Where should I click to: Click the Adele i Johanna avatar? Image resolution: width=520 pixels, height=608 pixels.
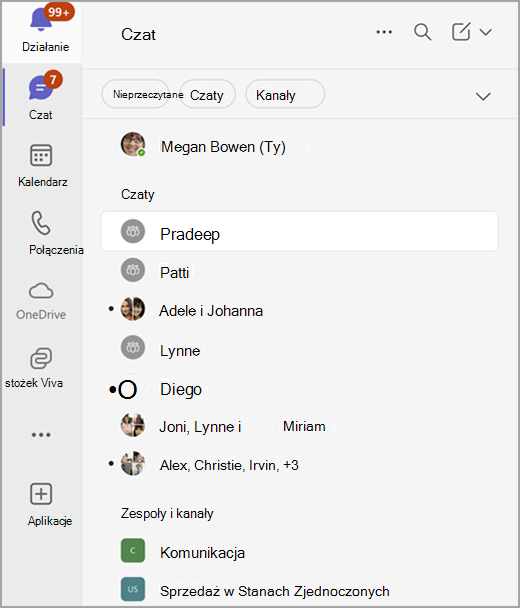point(133,309)
